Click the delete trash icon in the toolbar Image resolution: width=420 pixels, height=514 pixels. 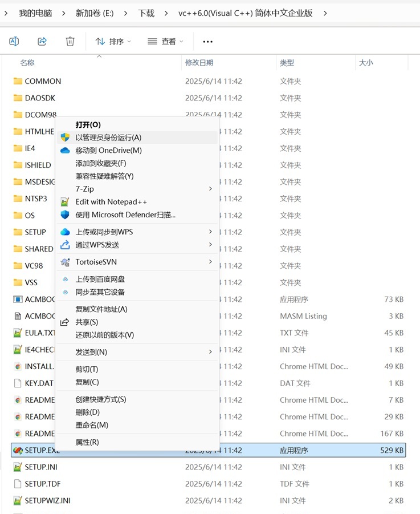(x=70, y=41)
